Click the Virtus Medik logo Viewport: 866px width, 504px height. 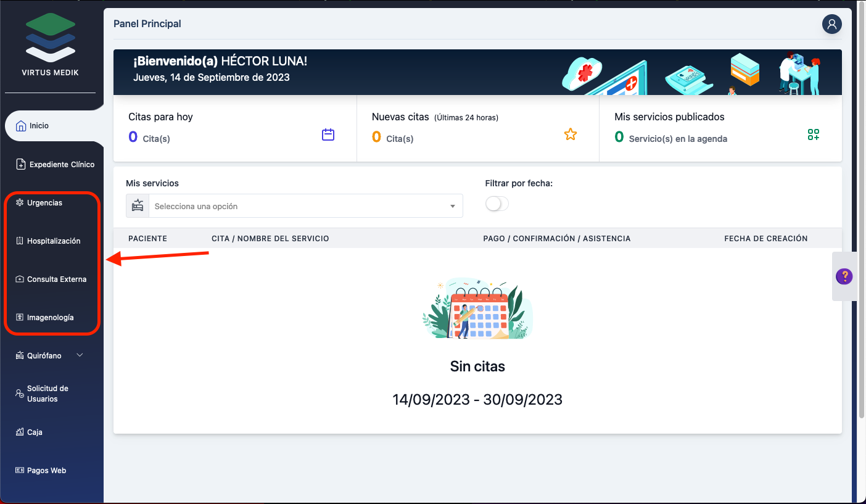tap(51, 38)
